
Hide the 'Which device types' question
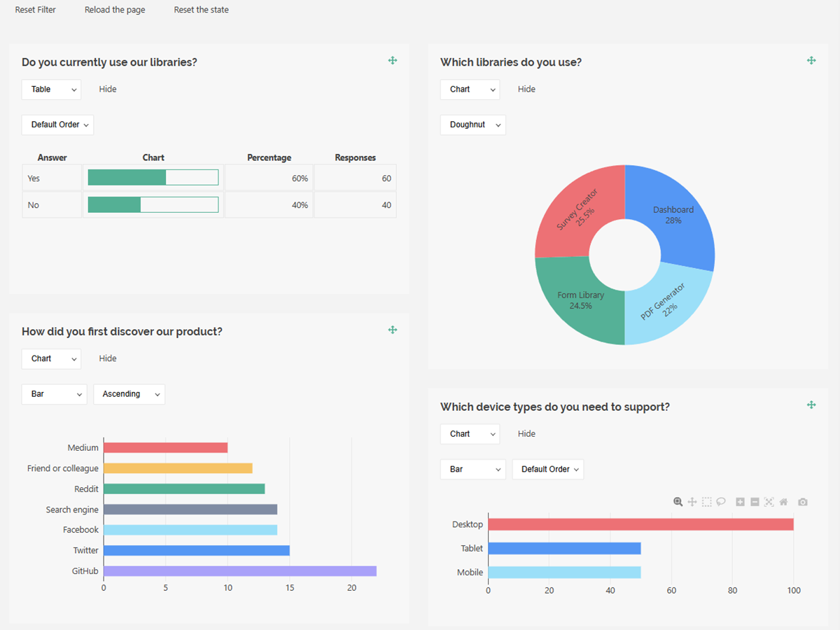[x=526, y=433]
